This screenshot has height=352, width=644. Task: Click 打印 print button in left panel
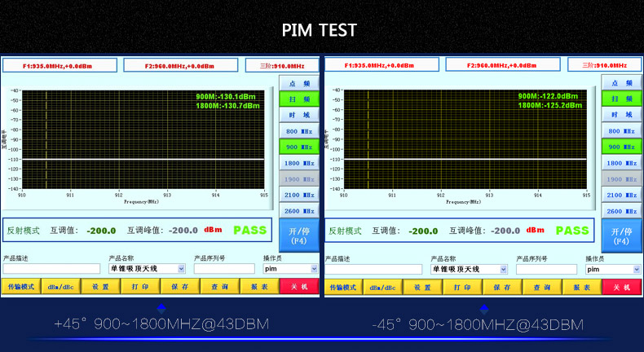pos(139,287)
